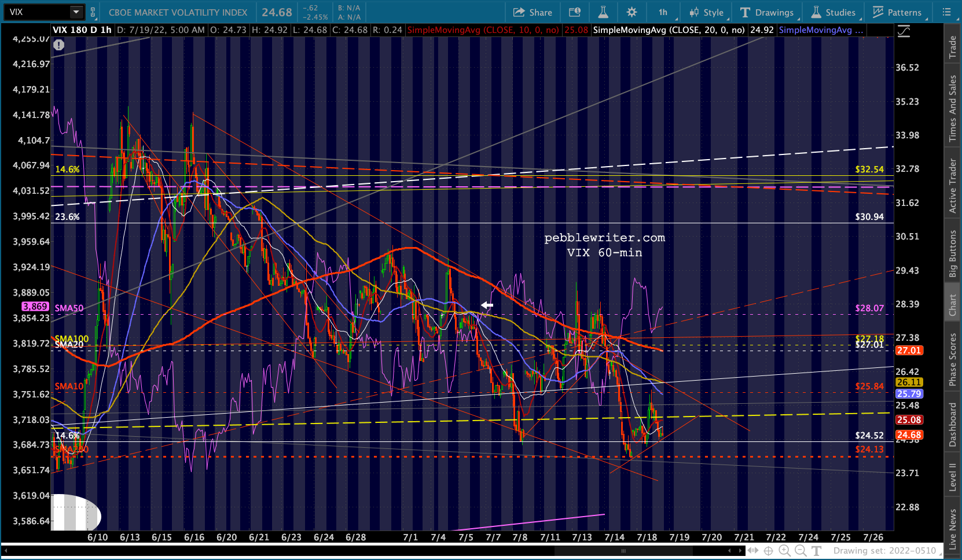This screenshot has height=560, width=962.
Task: Open the Style dropdown menu
Action: click(x=706, y=12)
